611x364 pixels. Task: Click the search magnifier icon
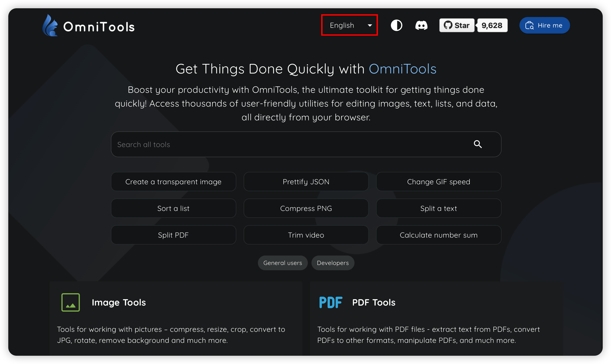coord(478,144)
